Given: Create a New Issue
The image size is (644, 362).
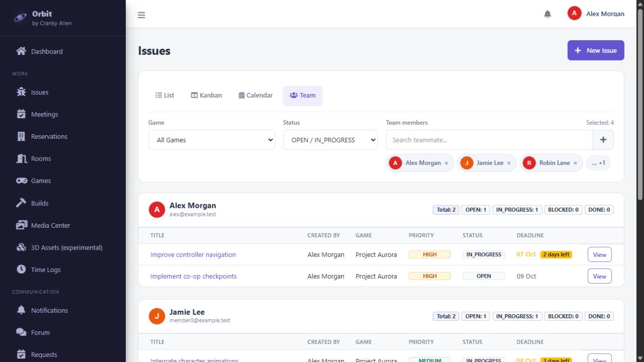Looking at the screenshot, I should (596, 50).
